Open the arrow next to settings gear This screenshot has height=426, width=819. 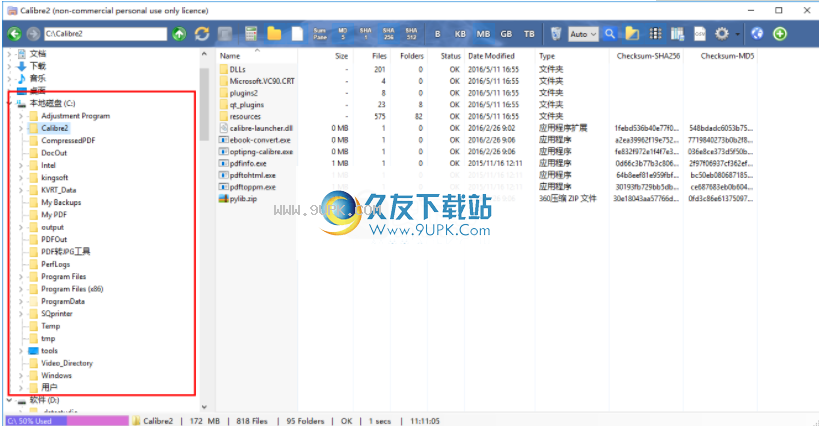tap(737, 34)
